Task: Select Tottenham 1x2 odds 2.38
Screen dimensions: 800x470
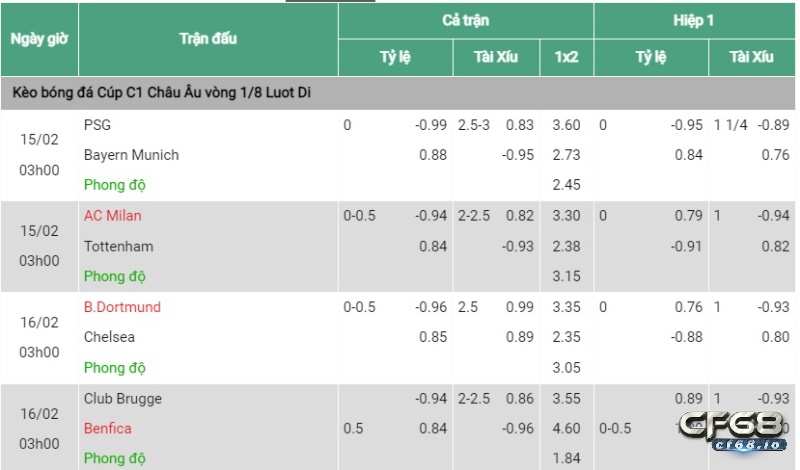Action: click(x=566, y=246)
